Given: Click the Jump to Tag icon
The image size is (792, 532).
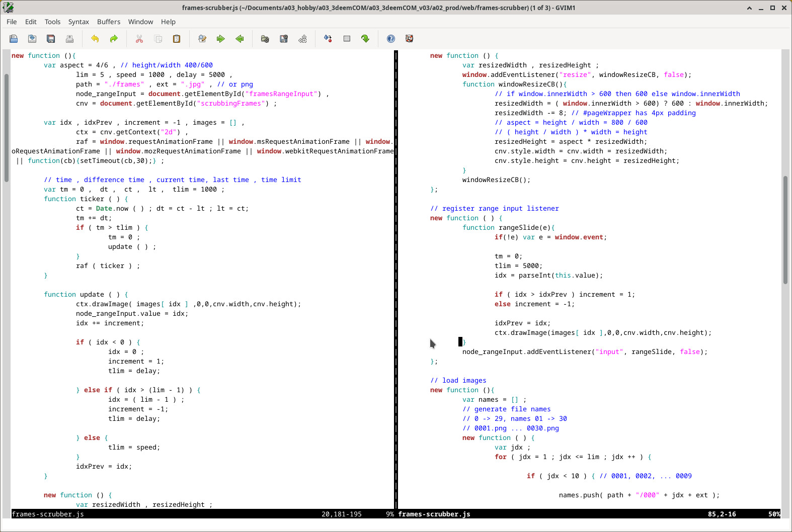Looking at the screenshot, I should tap(365, 39).
